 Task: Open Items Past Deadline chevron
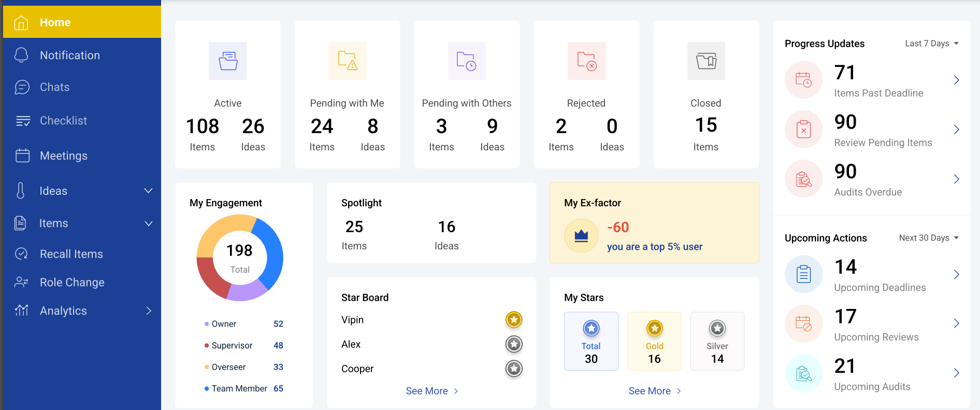[956, 80]
